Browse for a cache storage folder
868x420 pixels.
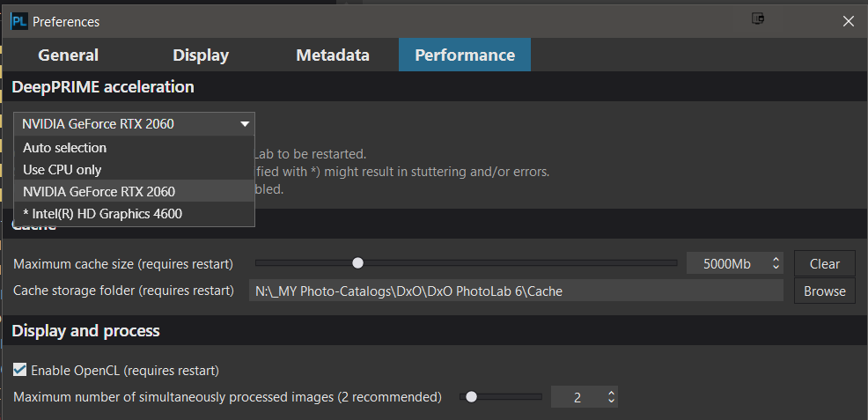click(824, 291)
